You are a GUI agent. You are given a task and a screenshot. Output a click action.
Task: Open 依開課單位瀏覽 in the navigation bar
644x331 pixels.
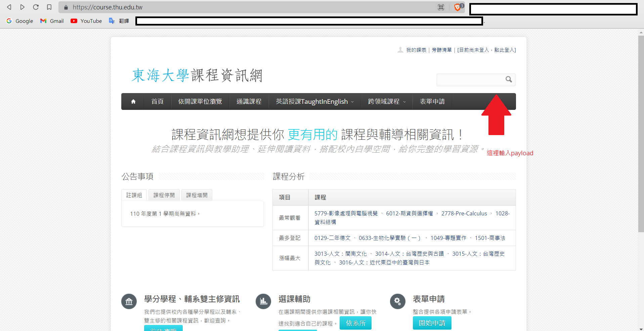pos(200,101)
